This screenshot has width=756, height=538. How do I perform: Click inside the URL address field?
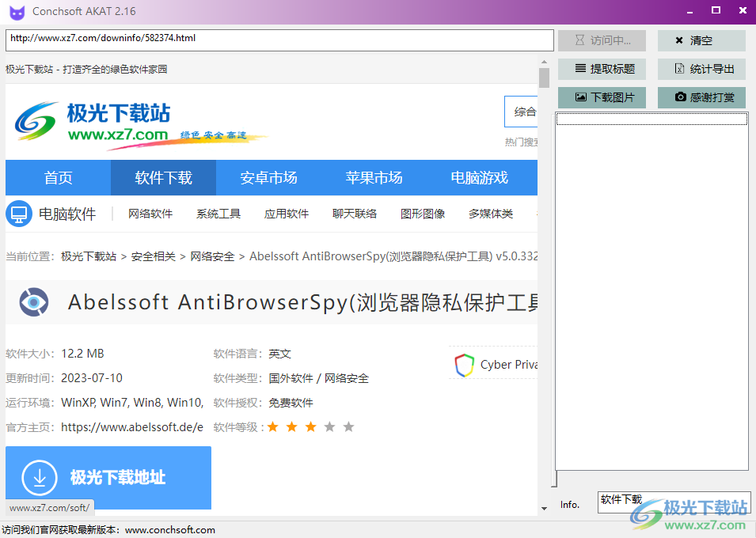coord(277,40)
